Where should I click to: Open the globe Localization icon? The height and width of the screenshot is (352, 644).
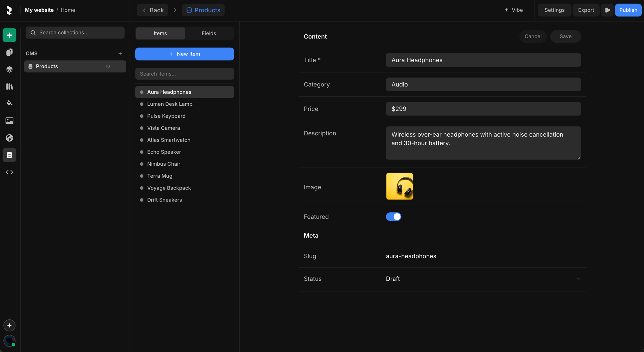9,138
